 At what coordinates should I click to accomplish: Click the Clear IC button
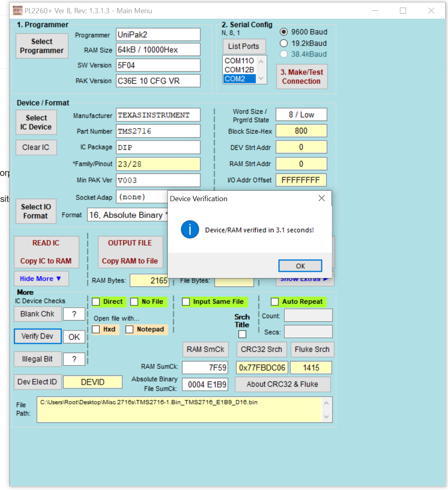pos(36,147)
